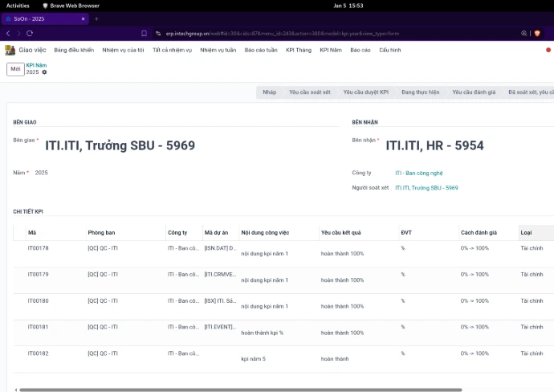Click the horizontal scrollbar under the KPI table

[241, 390]
